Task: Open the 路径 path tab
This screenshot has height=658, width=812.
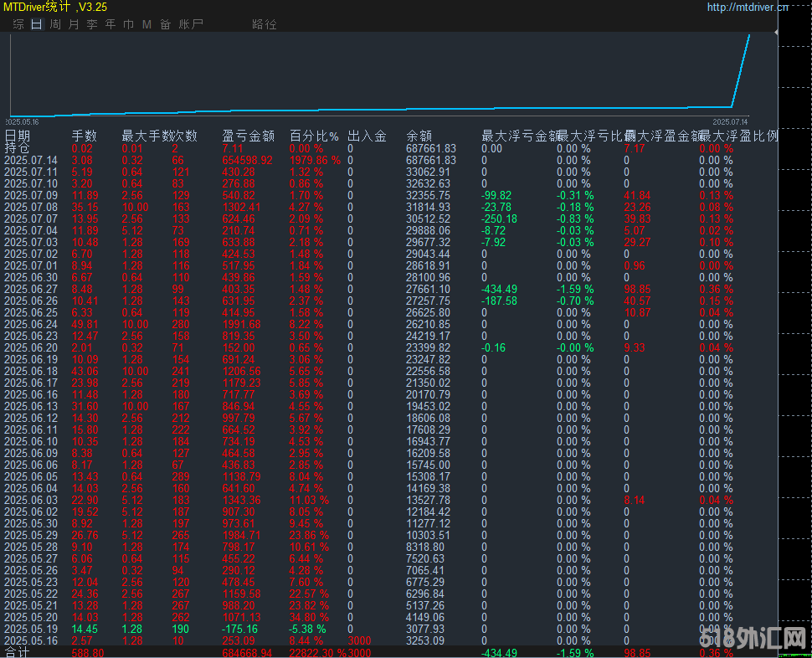Action: click(264, 24)
